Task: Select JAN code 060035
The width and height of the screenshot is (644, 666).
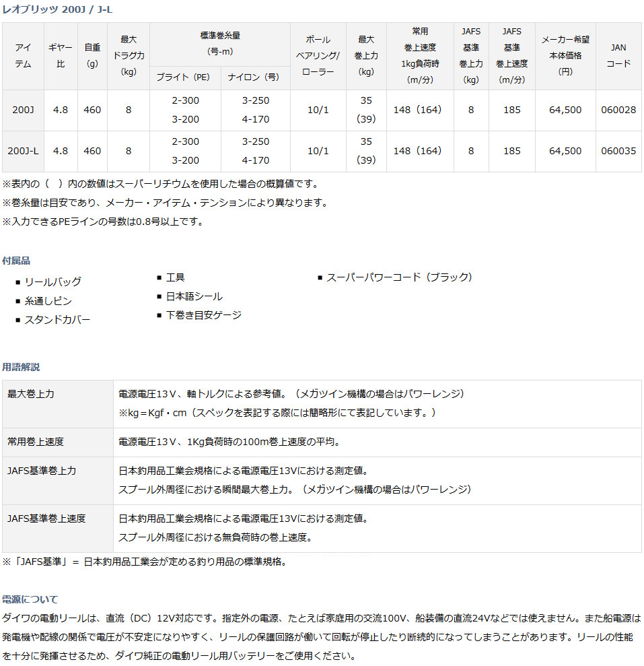Action: click(x=618, y=152)
